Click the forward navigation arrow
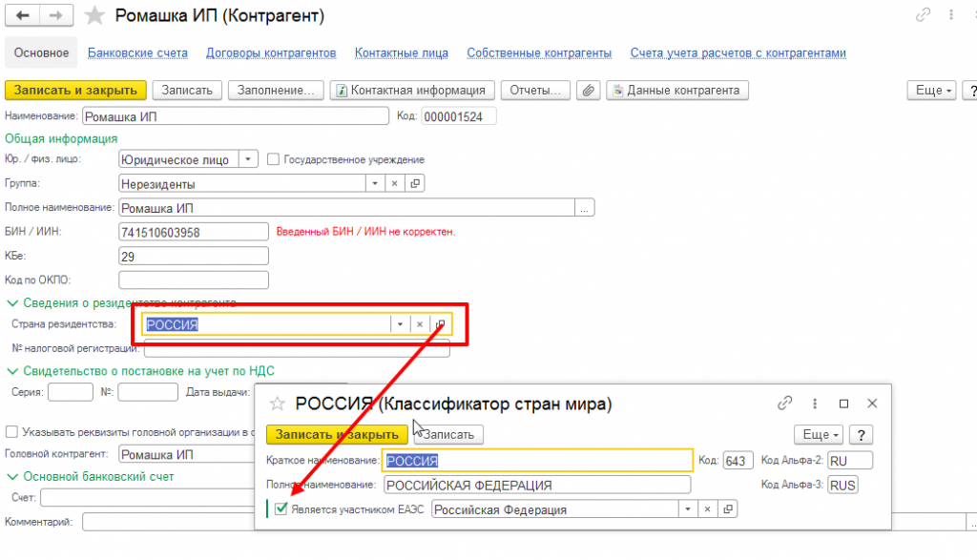 coord(56,16)
